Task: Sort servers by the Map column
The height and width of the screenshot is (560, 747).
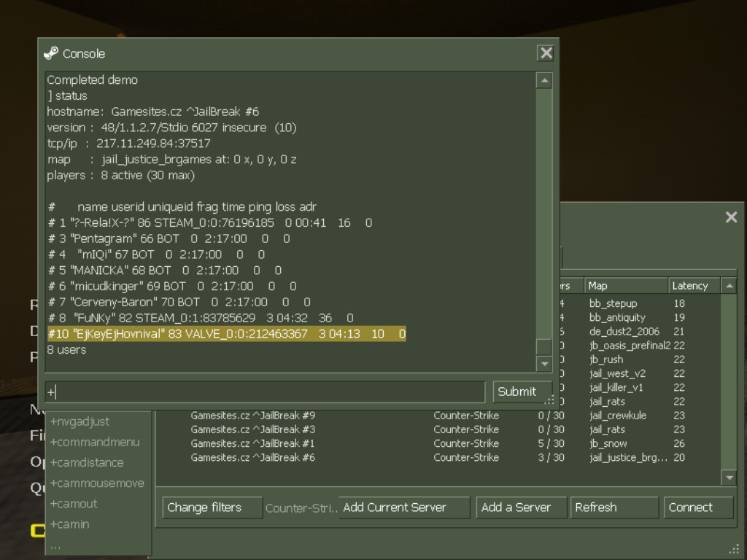Action: pos(626,286)
